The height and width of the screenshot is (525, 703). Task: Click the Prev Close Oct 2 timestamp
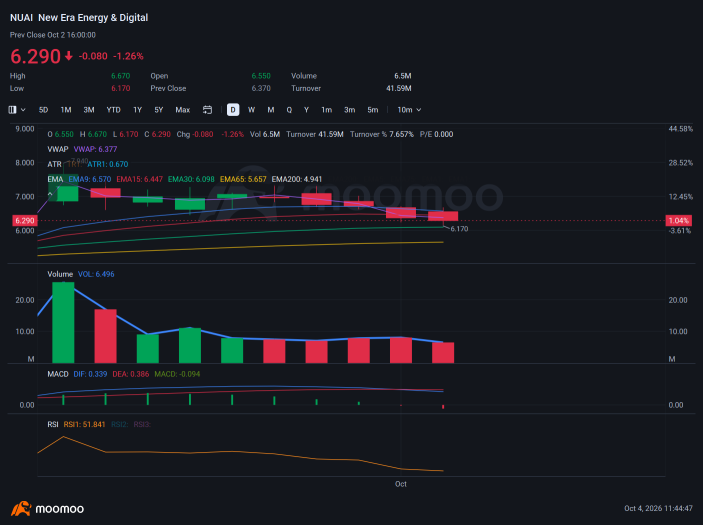[52, 35]
